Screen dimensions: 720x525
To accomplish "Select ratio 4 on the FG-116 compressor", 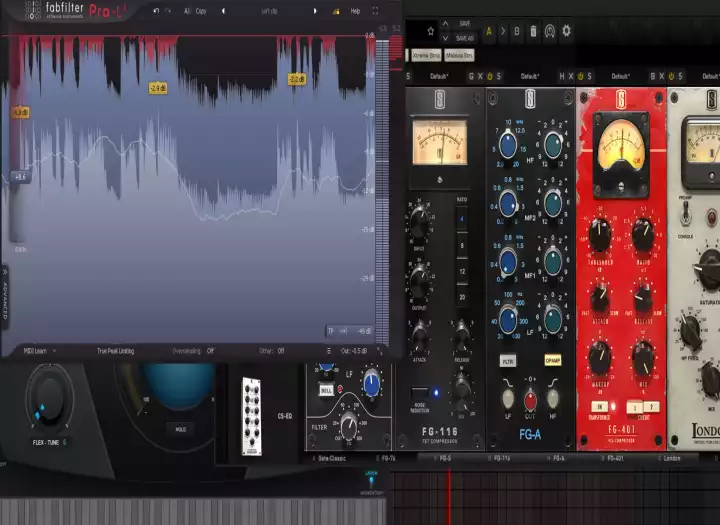I will click(x=462, y=219).
